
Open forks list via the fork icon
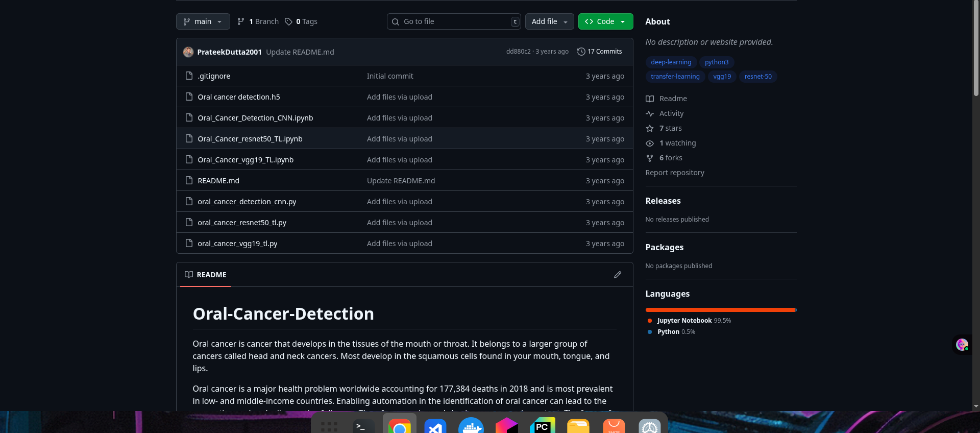pyautogui.click(x=650, y=158)
